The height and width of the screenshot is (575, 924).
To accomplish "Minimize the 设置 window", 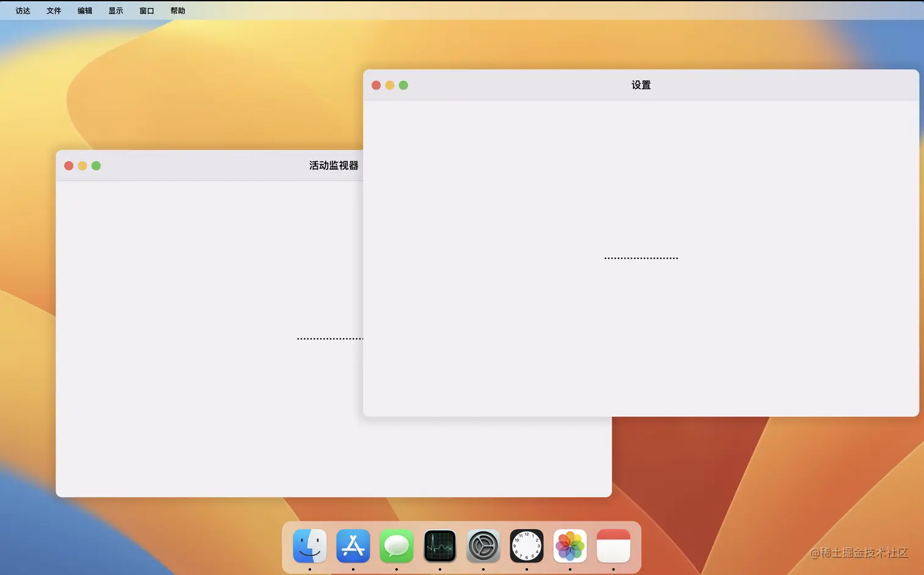I will (390, 85).
